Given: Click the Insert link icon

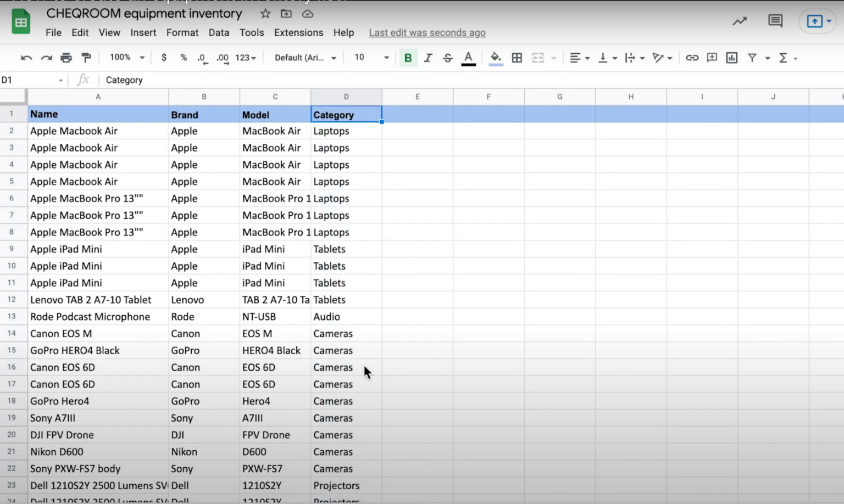Looking at the screenshot, I should 692,58.
